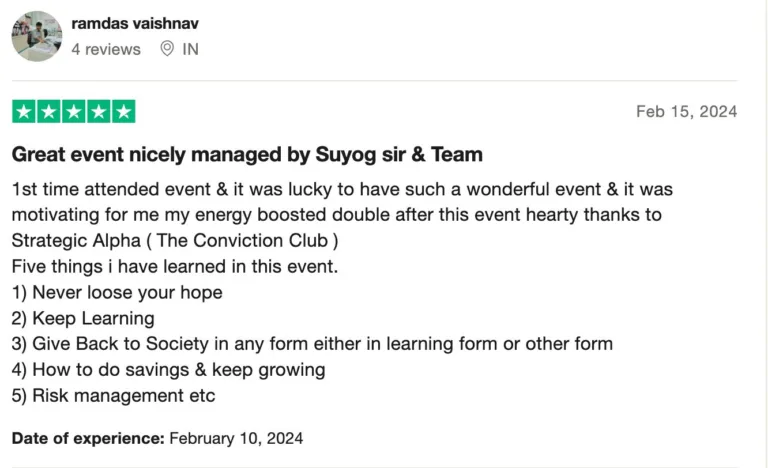Image resolution: width=768 pixels, height=468 pixels.
Task: Click the February 10, 2024 experience date
Action: (x=236, y=438)
